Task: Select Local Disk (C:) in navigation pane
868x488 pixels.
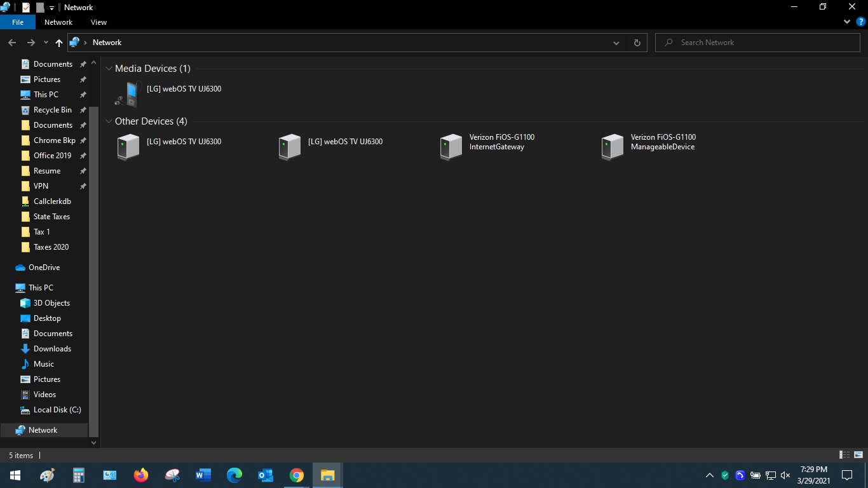Action: click(57, 410)
